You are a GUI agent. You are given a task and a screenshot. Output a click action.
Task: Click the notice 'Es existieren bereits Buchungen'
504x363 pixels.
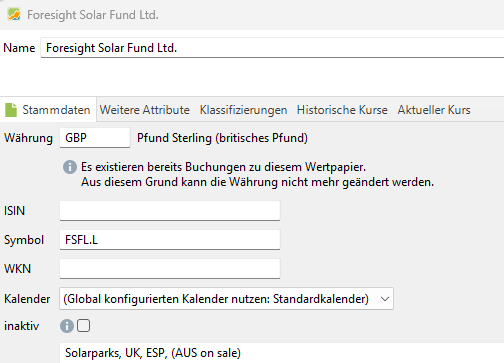pyautogui.click(x=223, y=167)
